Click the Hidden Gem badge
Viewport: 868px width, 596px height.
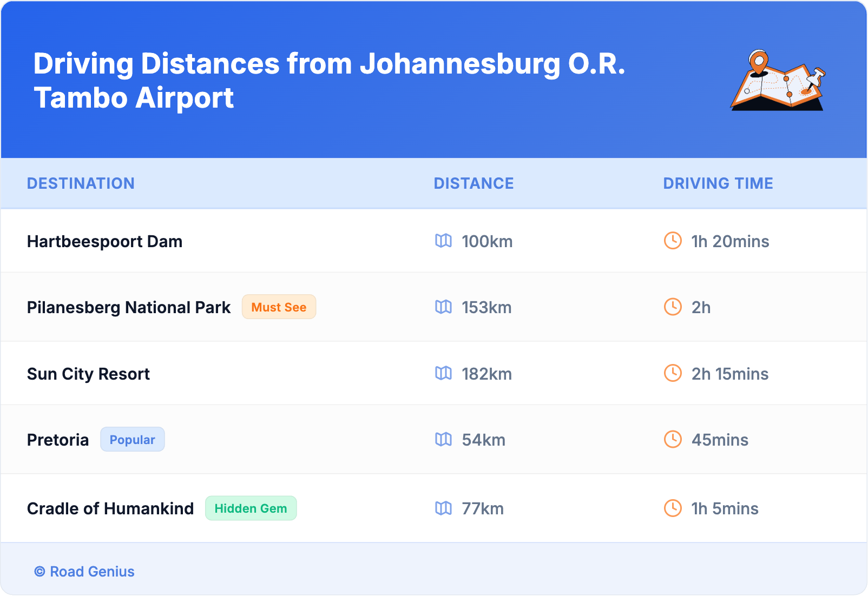pyautogui.click(x=251, y=508)
